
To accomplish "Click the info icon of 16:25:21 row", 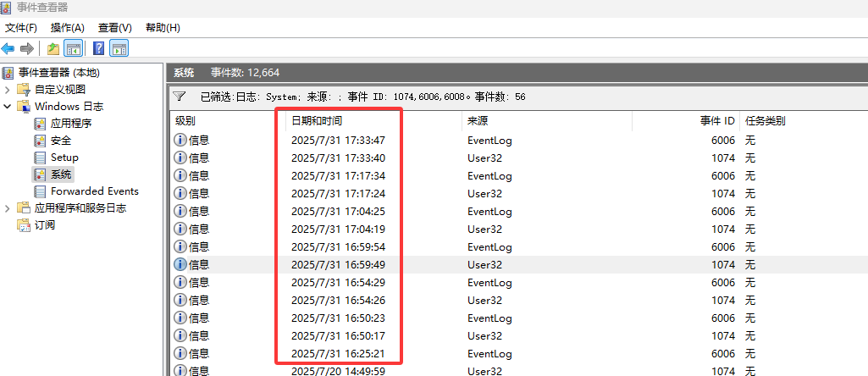I will pyautogui.click(x=180, y=353).
